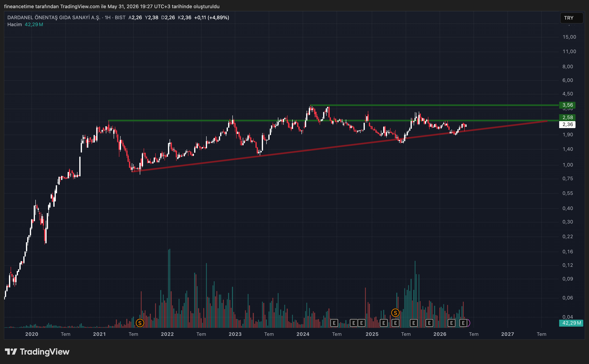
Task: Open the first earnings E marker in 2024
Action: click(x=334, y=323)
